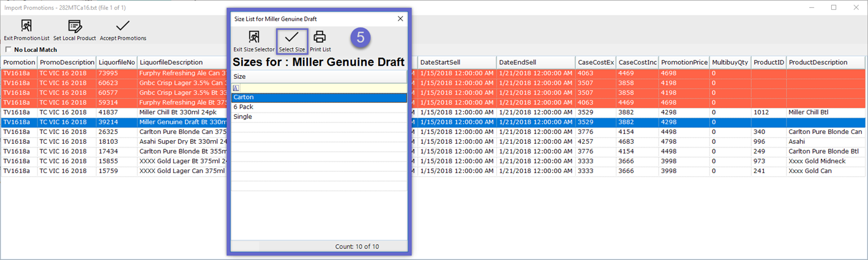Click Select Size checkmark icon

pyautogui.click(x=292, y=37)
